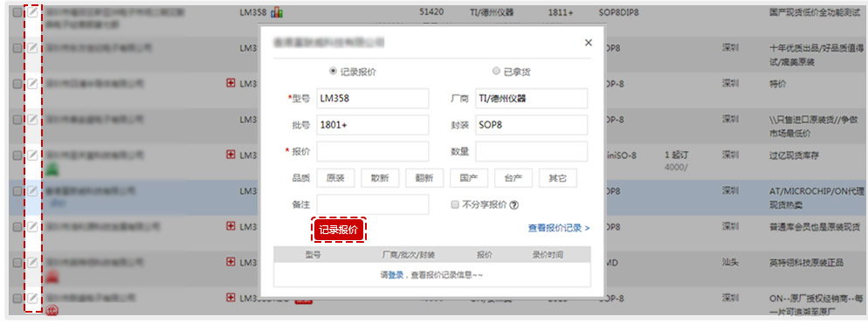Click the help question mark next to 不分享报价
Screen dimensions: 868x324
tap(514, 205)
